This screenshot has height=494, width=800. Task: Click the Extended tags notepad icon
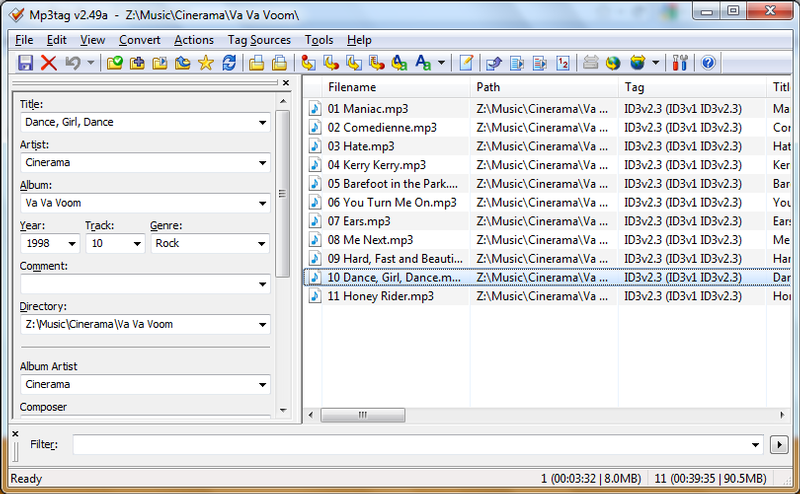(466, 63)
